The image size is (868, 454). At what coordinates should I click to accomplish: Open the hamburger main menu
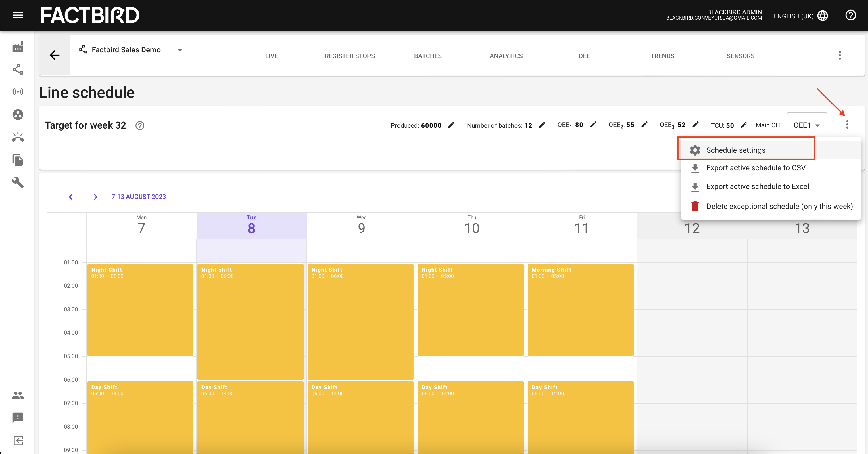18,15
